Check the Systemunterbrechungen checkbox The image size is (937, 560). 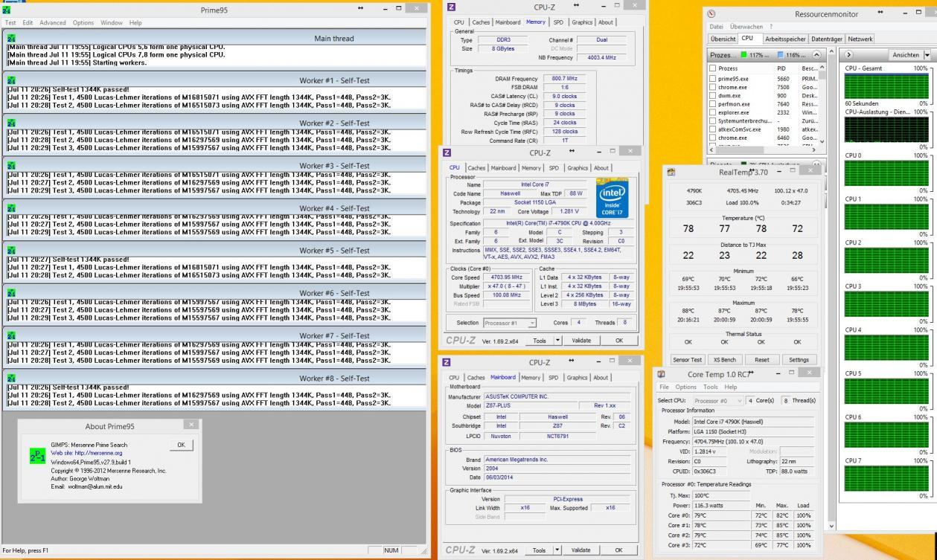click(x=713, y=120)
